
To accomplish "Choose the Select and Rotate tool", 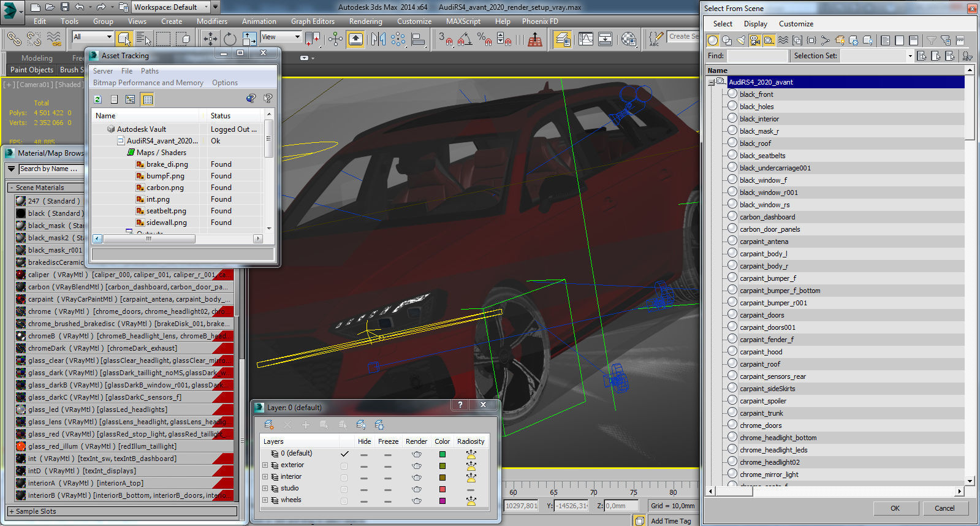I will [230, 39].
